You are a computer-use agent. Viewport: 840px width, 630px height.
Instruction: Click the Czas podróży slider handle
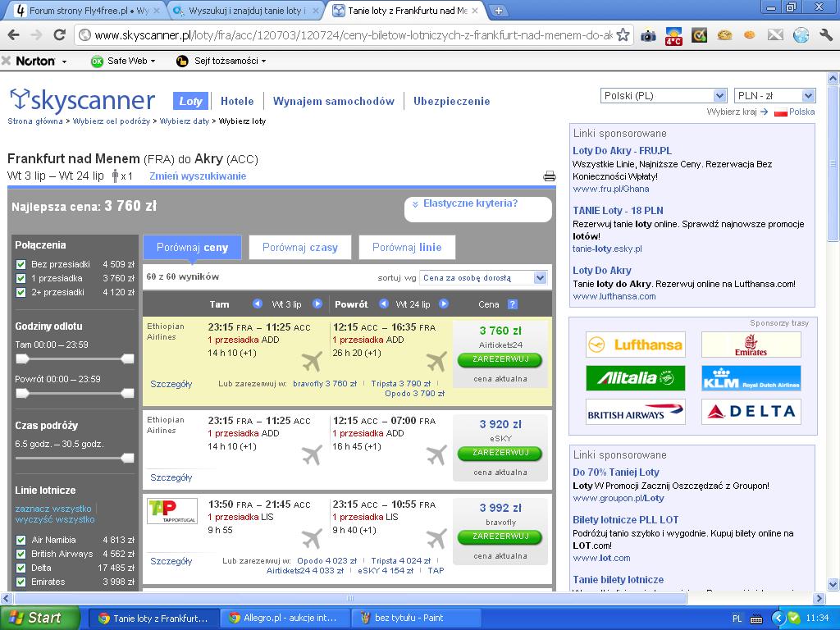127,458
